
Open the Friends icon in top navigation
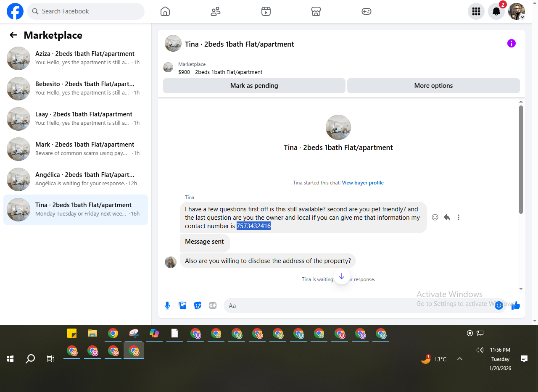coord(216,11)
